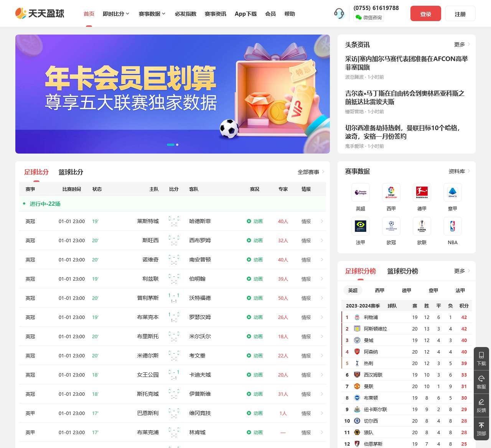The width and height of the screenshot is (491, 448).
Task: Open 会员 nav item
Action: (x=270, y=14)
